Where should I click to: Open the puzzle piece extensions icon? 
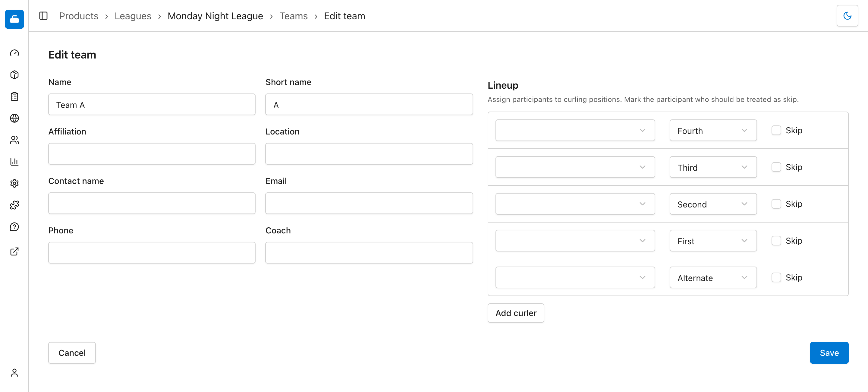(14, 205)
